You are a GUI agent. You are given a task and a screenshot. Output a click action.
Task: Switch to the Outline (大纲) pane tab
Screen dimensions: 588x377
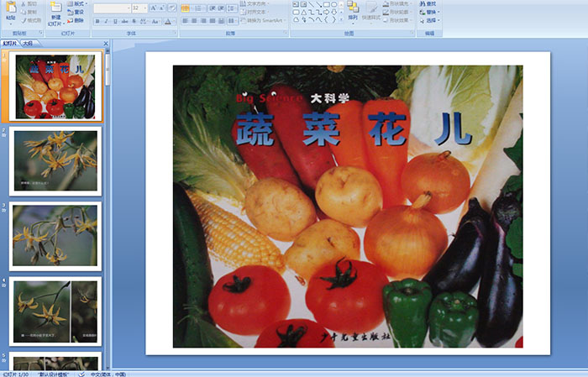(28, 44)
